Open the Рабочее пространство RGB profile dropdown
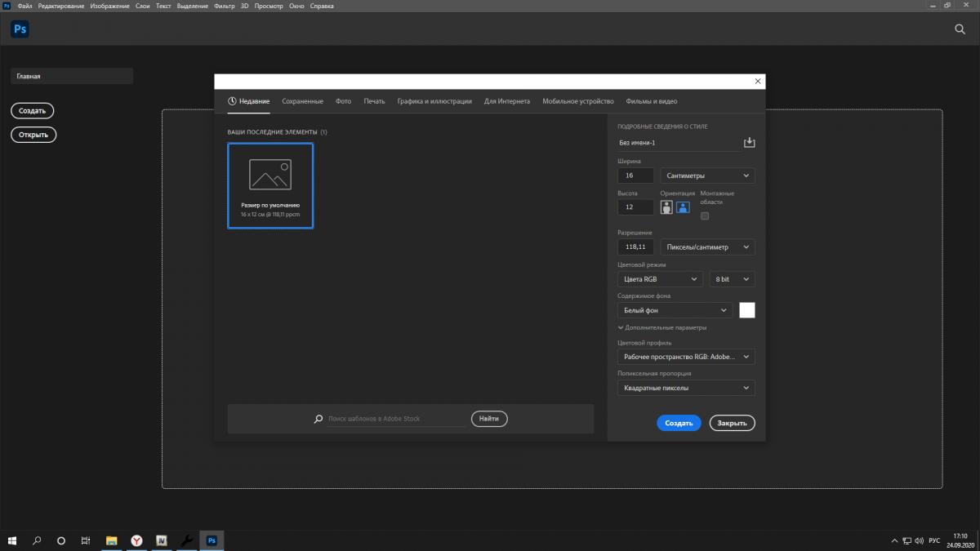 pyautogui.click(x=686, y=357)
